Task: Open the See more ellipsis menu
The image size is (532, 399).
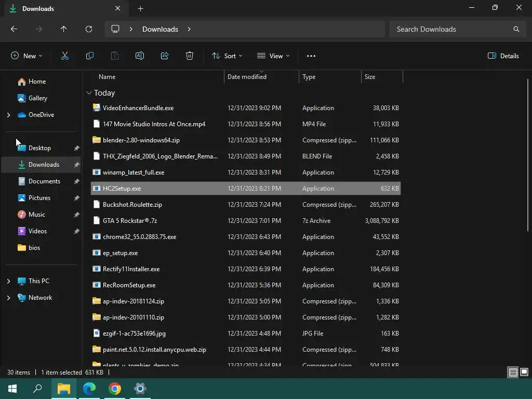Action: pos(311,56)
